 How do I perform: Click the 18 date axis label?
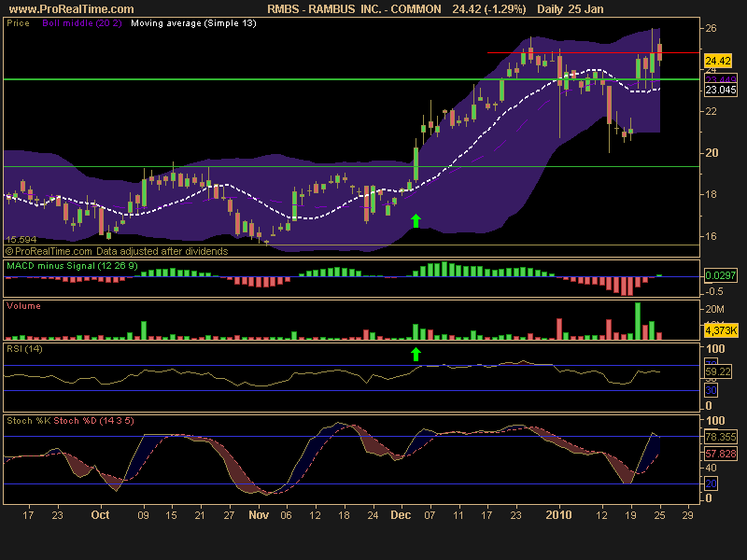(344, 515)
